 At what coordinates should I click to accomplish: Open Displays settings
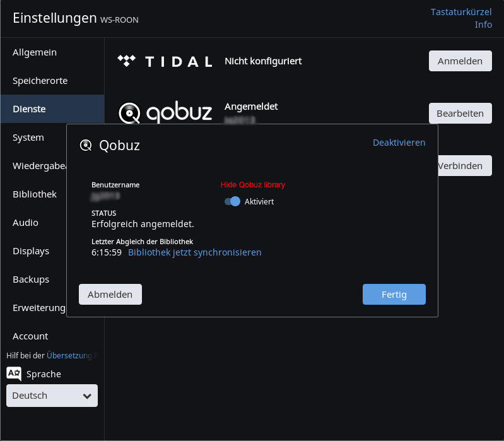tap(31, 251)
